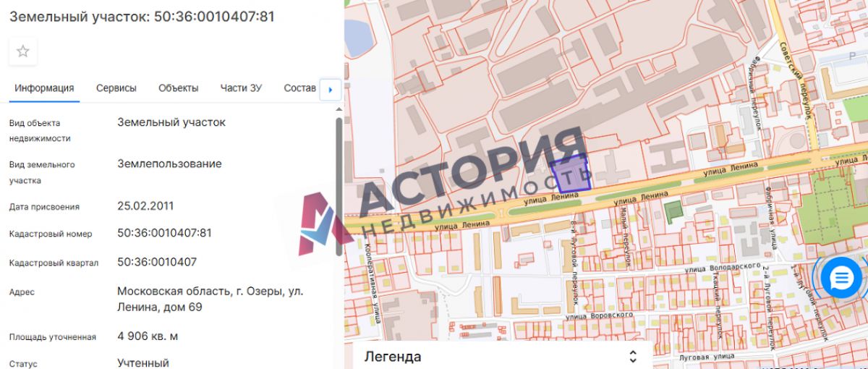Click the 'Дата присвоения' field label
868x369 pixels.
click(44, 207)
